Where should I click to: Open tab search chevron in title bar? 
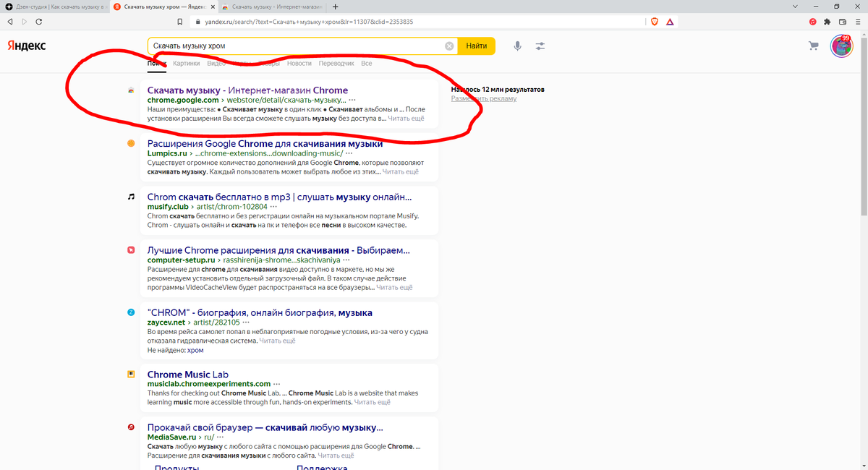coord(796,6)
